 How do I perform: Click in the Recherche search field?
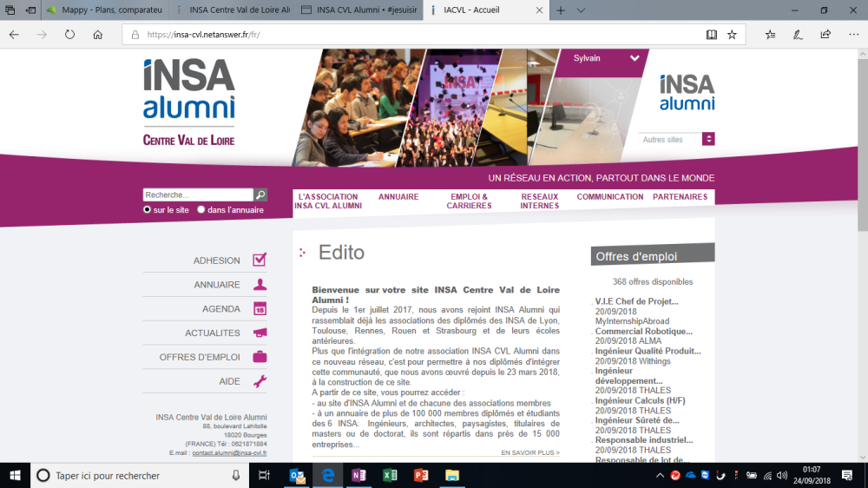tap(198, 195)
